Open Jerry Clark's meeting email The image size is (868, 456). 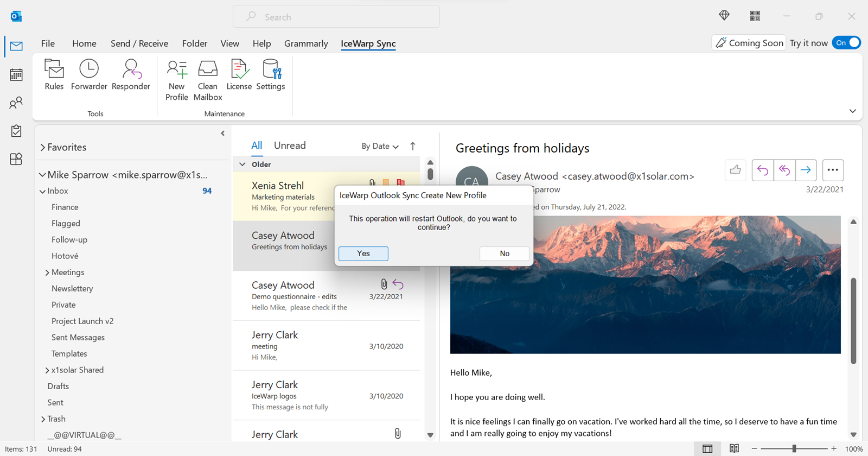click(x=327, y=346)
